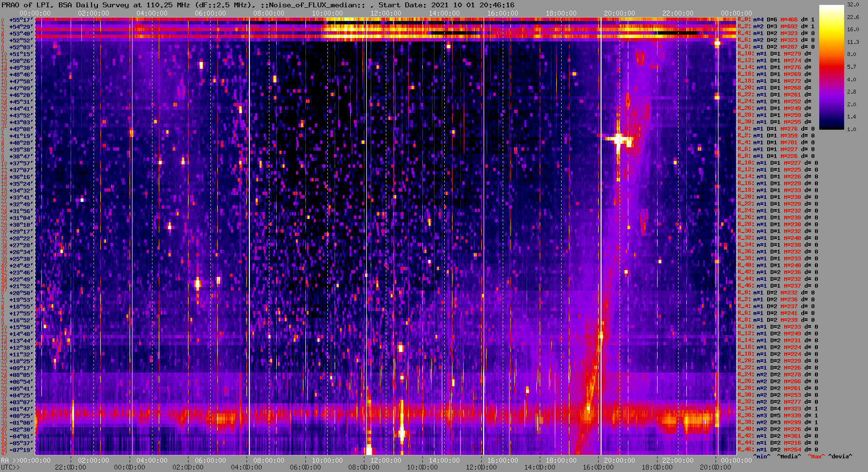Click the M=466 row in statistics list

pyautogui.click(x=777, y=20)
